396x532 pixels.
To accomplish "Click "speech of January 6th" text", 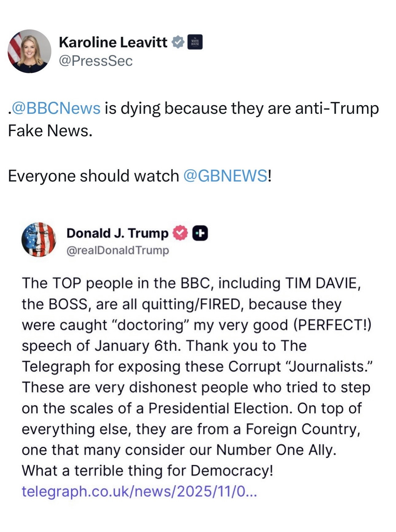I will (x=100, y=346).
